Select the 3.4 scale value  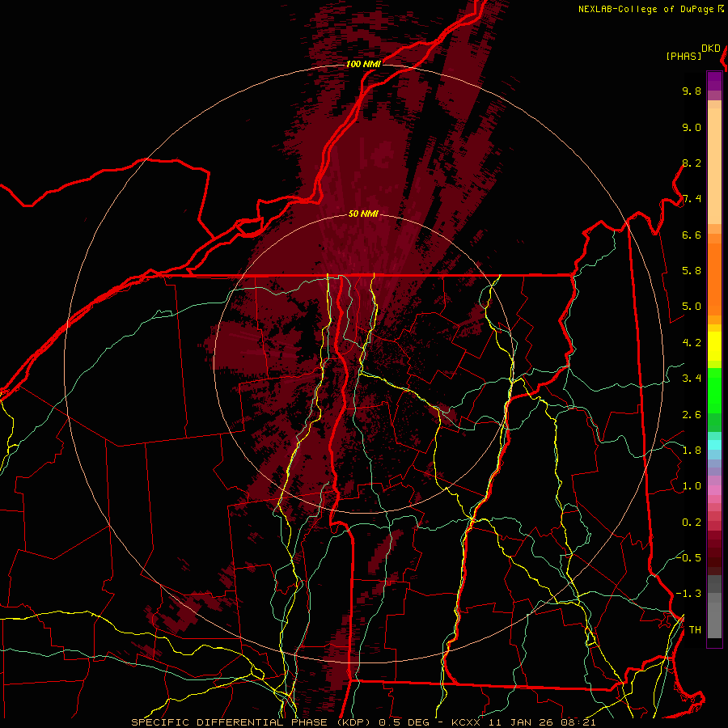point(692,379)
